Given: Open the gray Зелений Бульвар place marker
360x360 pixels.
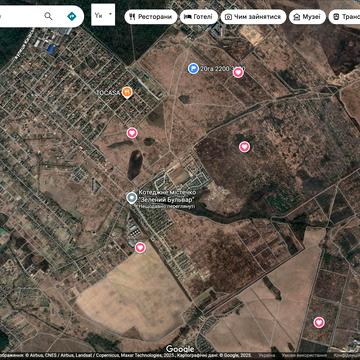Looking at the screenshot, I should point(132,198).
